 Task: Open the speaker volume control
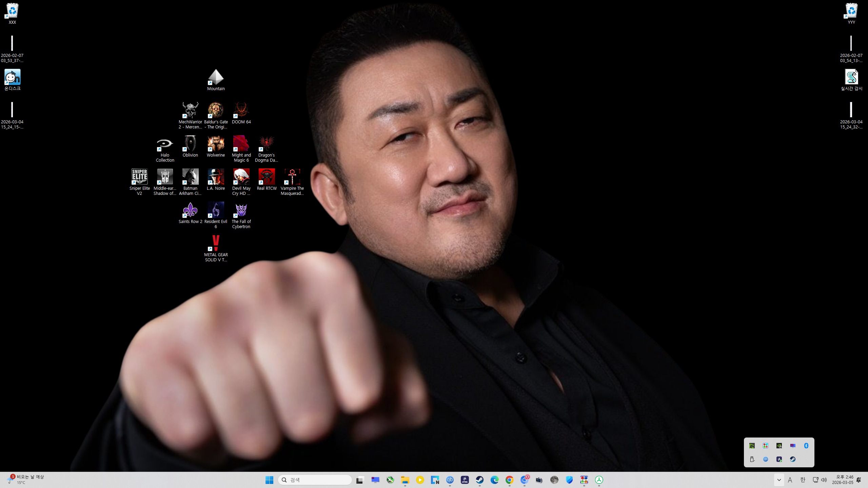[x=824, y=480]
